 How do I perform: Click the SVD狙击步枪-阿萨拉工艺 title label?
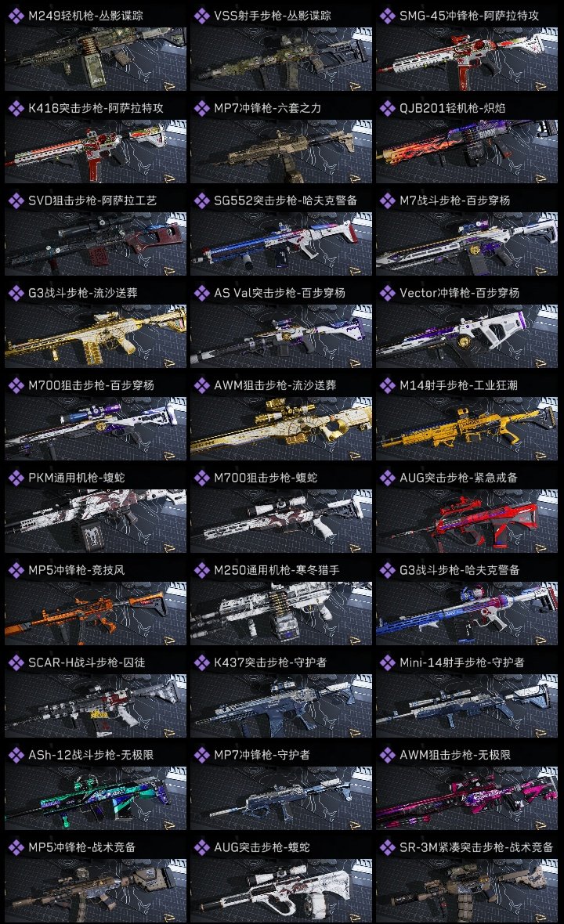92,201
